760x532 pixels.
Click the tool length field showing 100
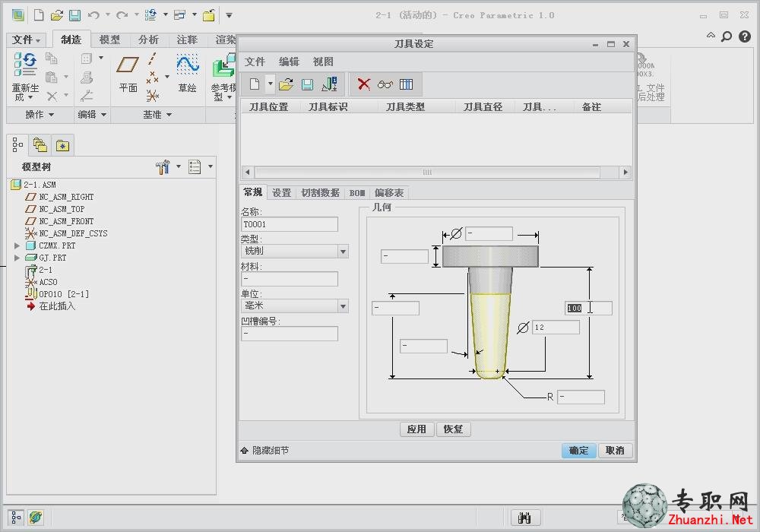(588, 308)
